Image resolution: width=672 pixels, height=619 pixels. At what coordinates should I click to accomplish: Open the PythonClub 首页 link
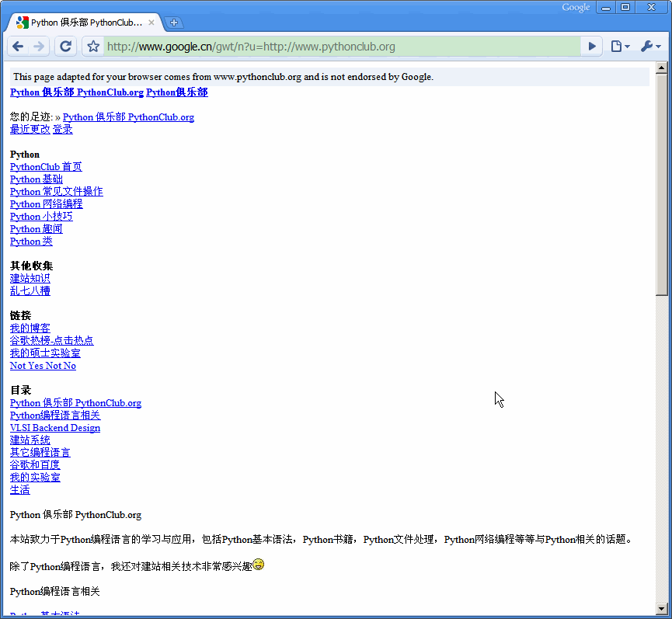[45, 166]
